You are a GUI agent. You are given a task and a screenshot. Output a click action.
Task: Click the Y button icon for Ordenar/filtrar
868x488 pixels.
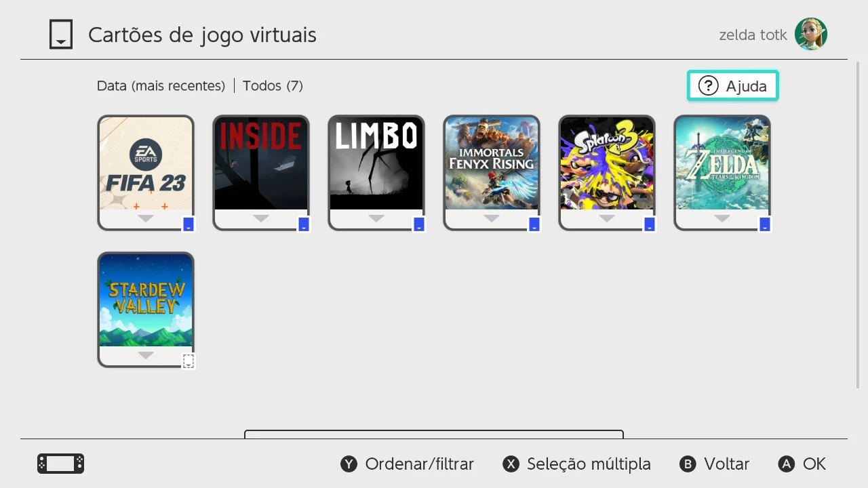point(349,464)
